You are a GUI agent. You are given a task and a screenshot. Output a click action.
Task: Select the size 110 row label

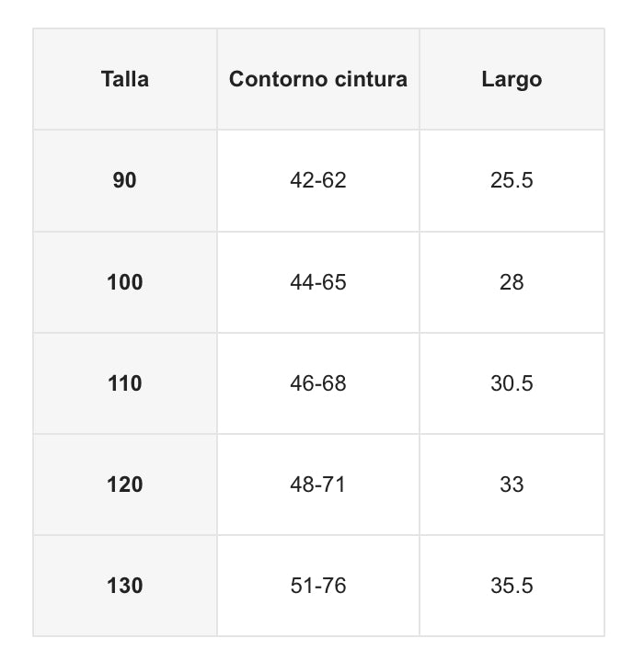coord(125,382)
